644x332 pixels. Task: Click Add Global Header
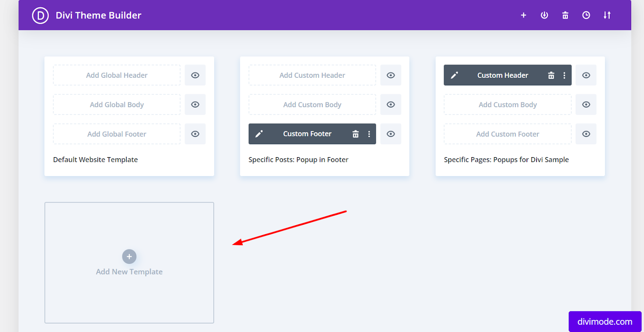click(x=117, y=75)
